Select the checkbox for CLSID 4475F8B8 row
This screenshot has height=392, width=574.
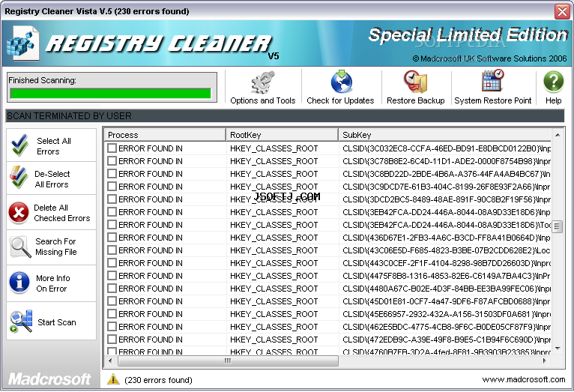112,276
